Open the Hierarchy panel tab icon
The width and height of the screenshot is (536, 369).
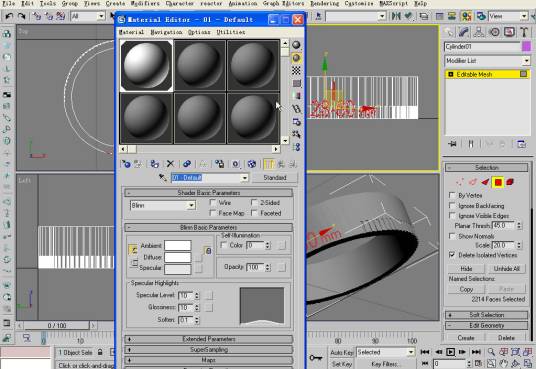[479, 32]
